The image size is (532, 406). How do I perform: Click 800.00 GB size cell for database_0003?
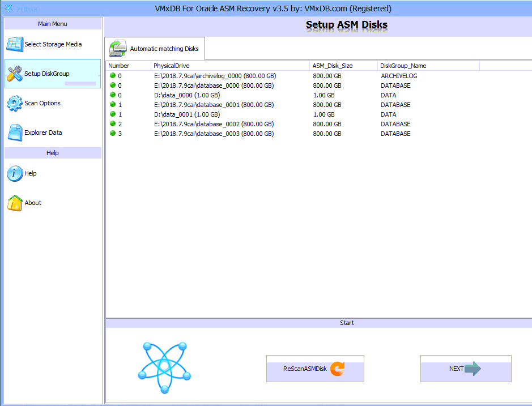(327, 134)
